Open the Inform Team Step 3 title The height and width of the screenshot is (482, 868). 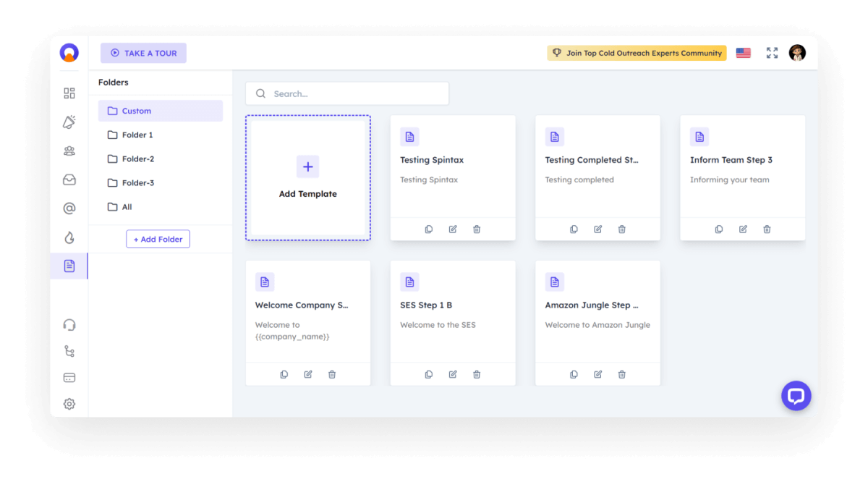[x=731, y=160]
